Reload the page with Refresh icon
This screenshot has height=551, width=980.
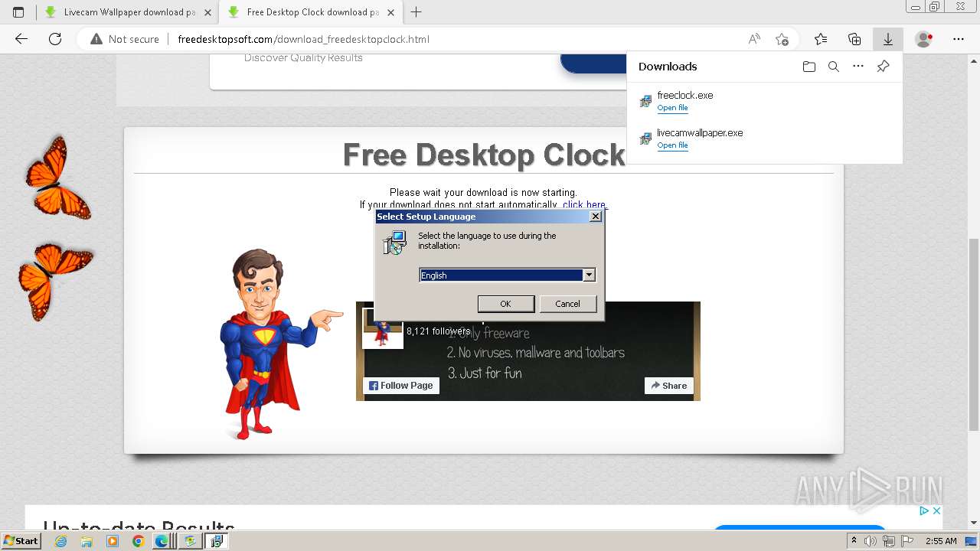55,39
